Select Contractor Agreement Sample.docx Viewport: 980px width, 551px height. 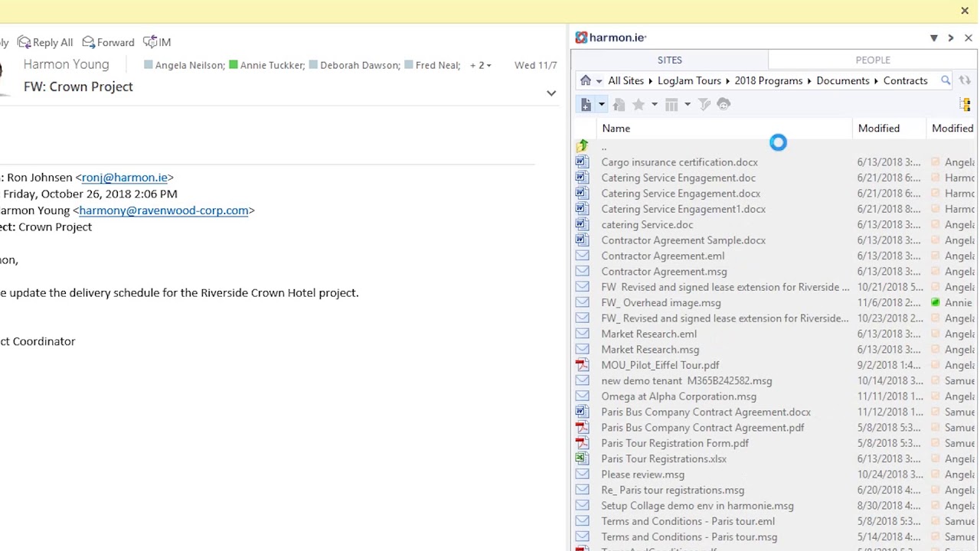[x=683, y=240]
